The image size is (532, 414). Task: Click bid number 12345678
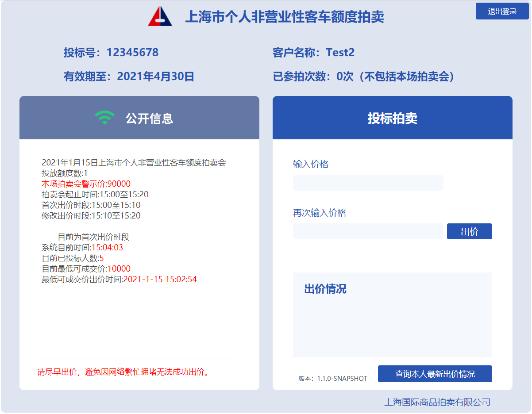(132, 53)
